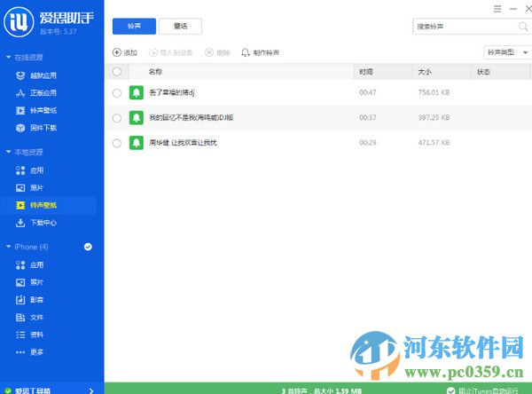Open 越狱应用 under 在线资源
532x394 pixels.
(x=36, y=75)
